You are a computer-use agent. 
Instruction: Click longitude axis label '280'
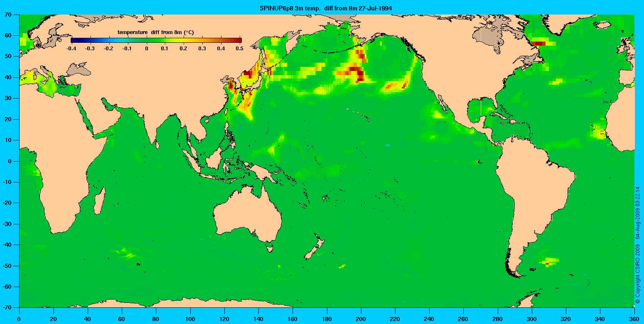(498, 319)
